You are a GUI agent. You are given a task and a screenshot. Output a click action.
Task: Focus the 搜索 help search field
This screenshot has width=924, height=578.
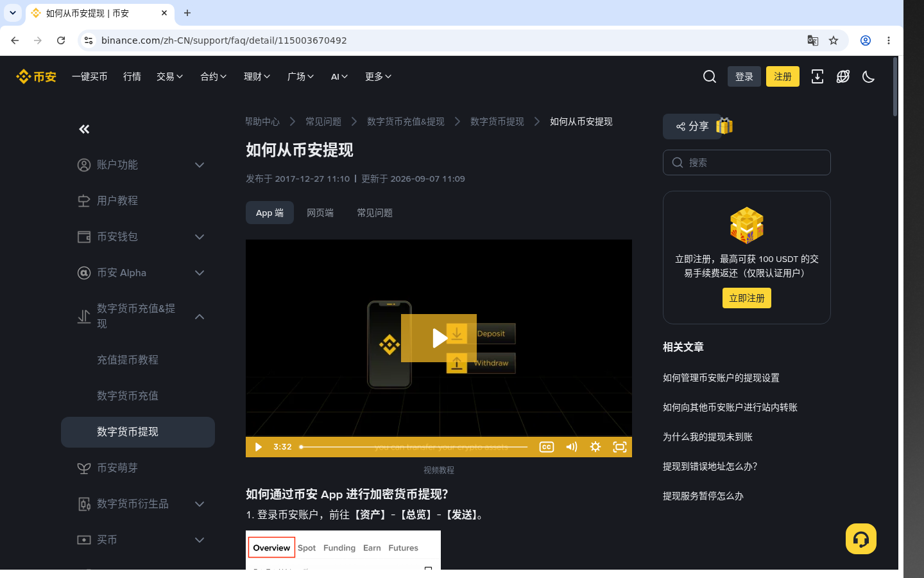(747, 162)
